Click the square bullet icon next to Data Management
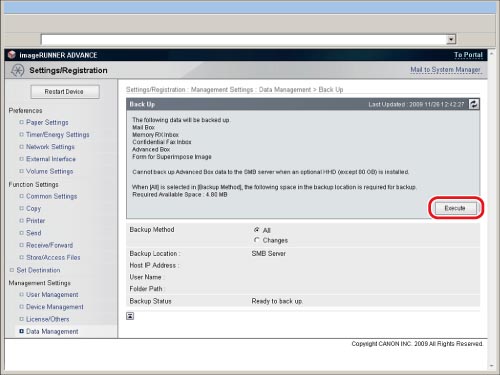This screenshot has height=375, width=500. tap(22, 331)
